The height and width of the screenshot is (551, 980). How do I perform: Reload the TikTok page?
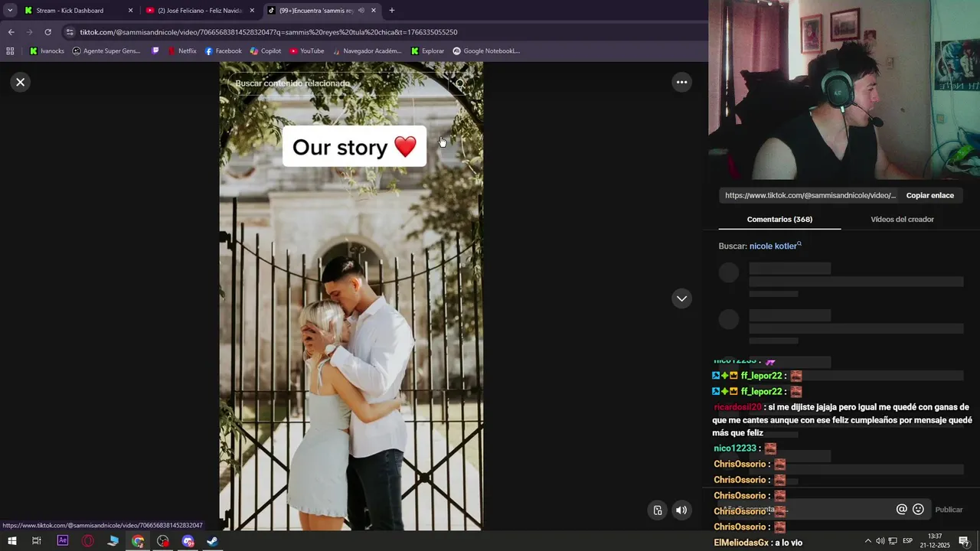tap(47, 32)
